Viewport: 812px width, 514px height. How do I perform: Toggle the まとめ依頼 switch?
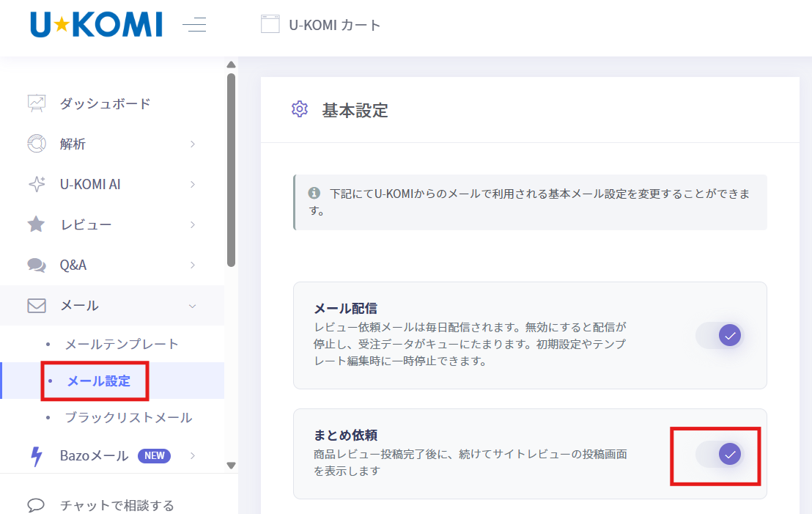pyautogui.click(x=720, y=455)
